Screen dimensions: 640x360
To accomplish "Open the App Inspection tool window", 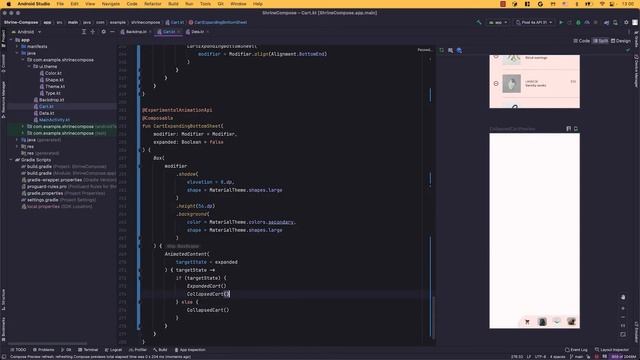I will coord(190,350).
